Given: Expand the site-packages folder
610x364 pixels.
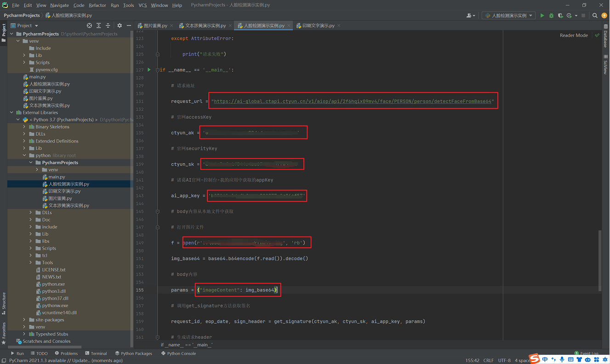Looking at the screenshot, I should pos(24,320).
